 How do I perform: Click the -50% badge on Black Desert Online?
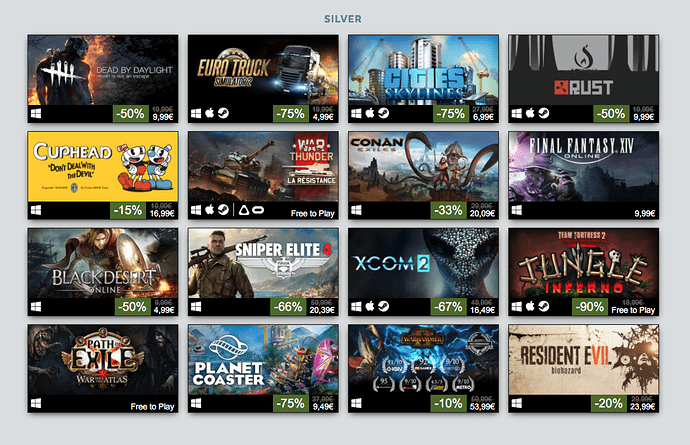tap(133, 307)
